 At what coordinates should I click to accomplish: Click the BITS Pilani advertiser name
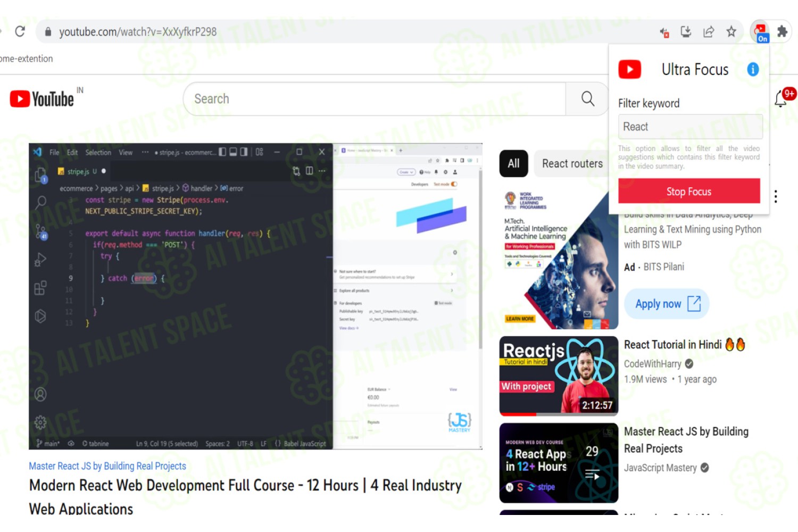[663, 267]
